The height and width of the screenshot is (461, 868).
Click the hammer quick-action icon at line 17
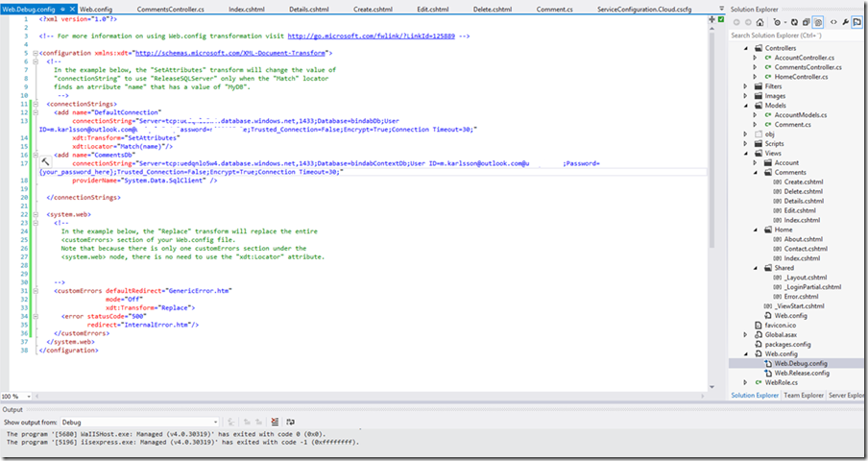click(x=45, y=161)
